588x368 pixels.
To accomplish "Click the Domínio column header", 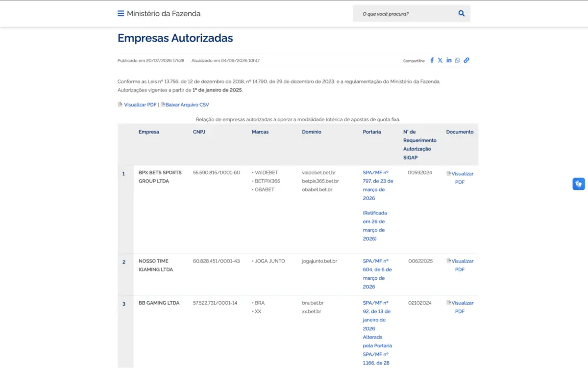I will (x=312, y=132).
